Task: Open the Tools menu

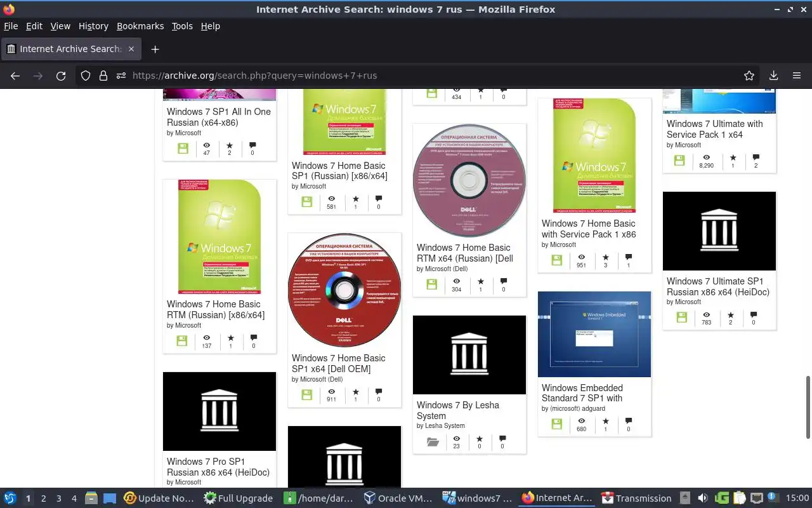Action: pos(182,26)
